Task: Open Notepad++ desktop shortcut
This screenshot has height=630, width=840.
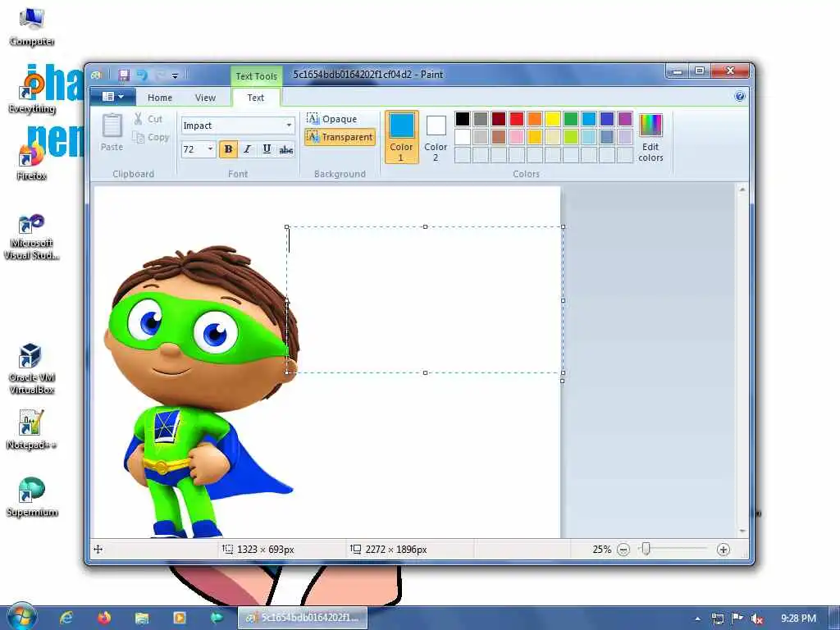Action: [x=32, y=430]
